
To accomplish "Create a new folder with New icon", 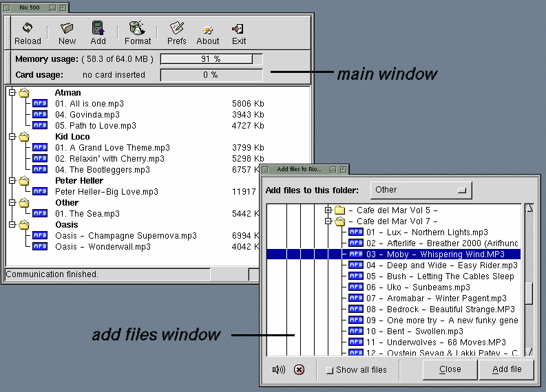I will pyautogui.click(x=67, y=28).
